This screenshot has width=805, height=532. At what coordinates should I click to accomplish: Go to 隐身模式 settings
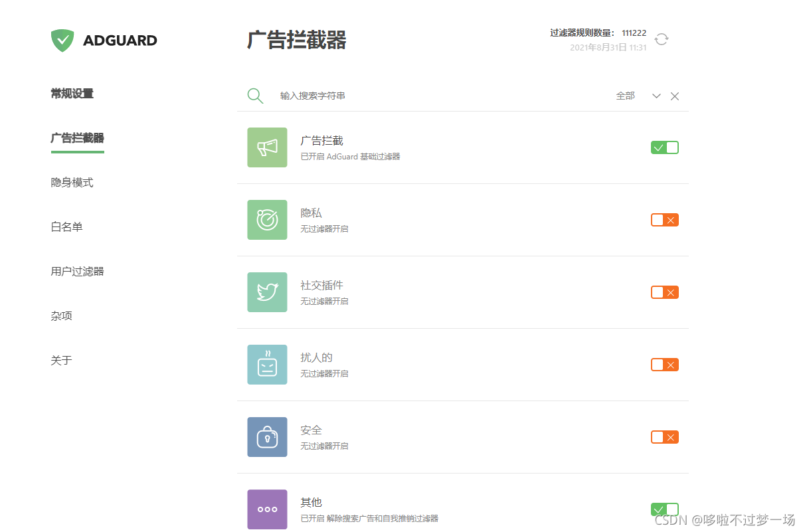point(72,183)
